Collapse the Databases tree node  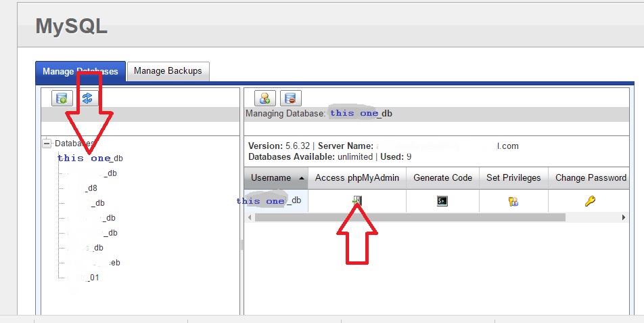click(47, 144)
